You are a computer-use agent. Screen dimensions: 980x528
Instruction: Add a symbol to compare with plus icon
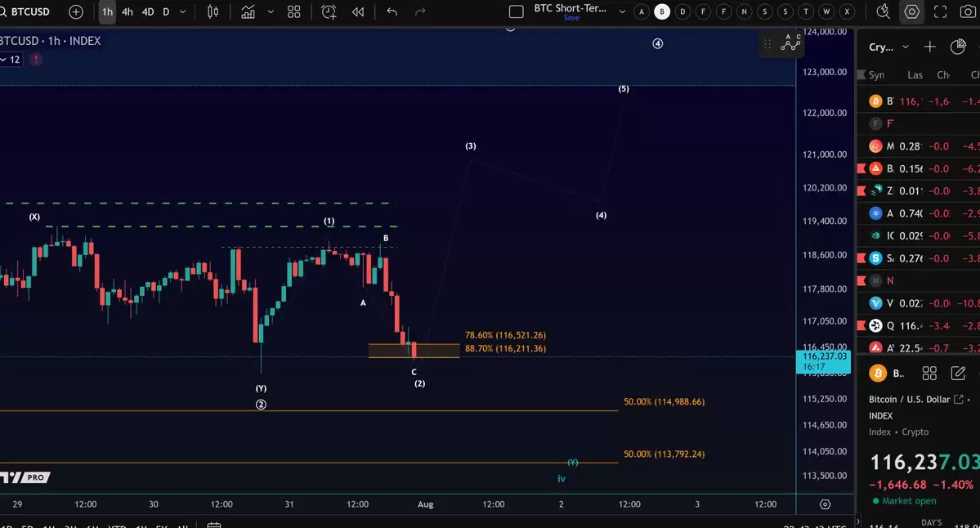pos(76,12)
